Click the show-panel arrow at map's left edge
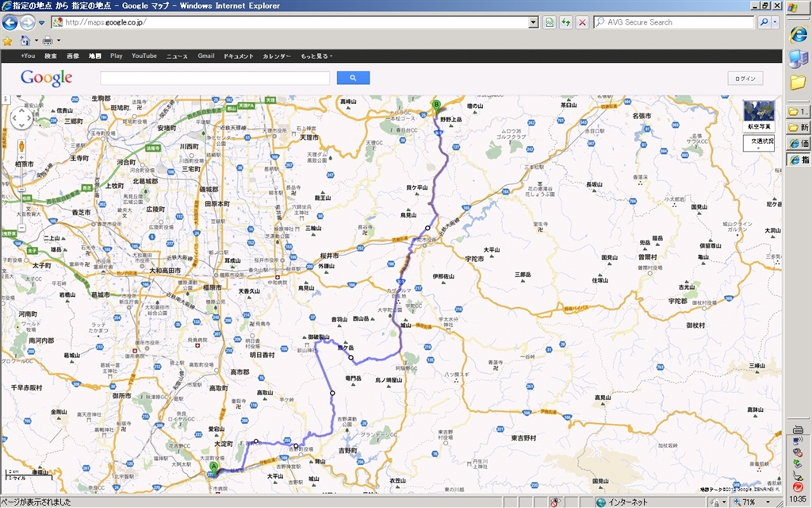Image resolution: width=812 pixels, height=508 pixels. [5, 99]
